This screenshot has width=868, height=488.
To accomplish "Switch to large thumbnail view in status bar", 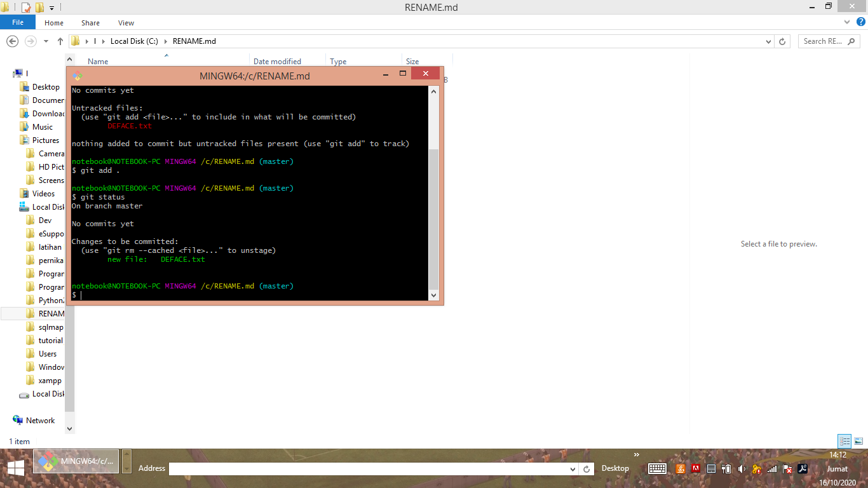I will (x=859, y=441).
